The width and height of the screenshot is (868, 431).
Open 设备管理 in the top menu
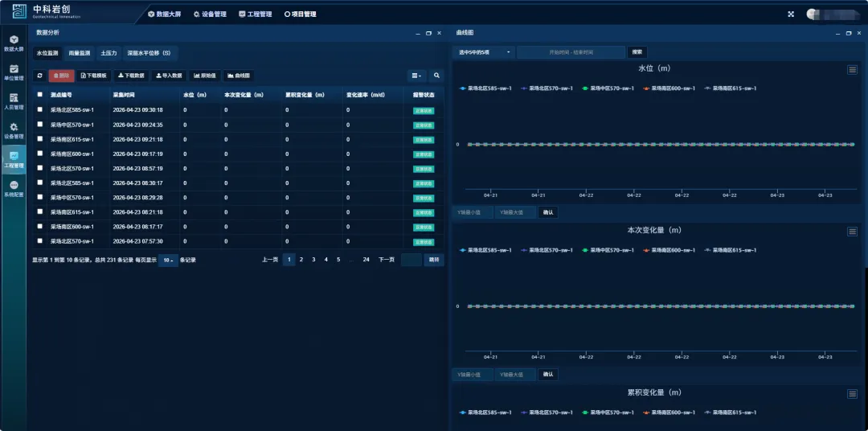click(x=210, y=14)
